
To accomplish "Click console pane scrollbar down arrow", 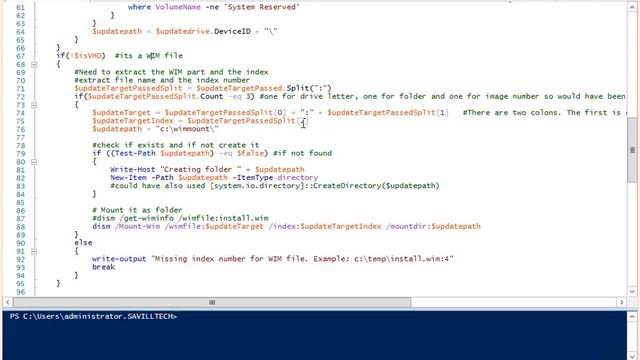I will (x=632, y=356).
